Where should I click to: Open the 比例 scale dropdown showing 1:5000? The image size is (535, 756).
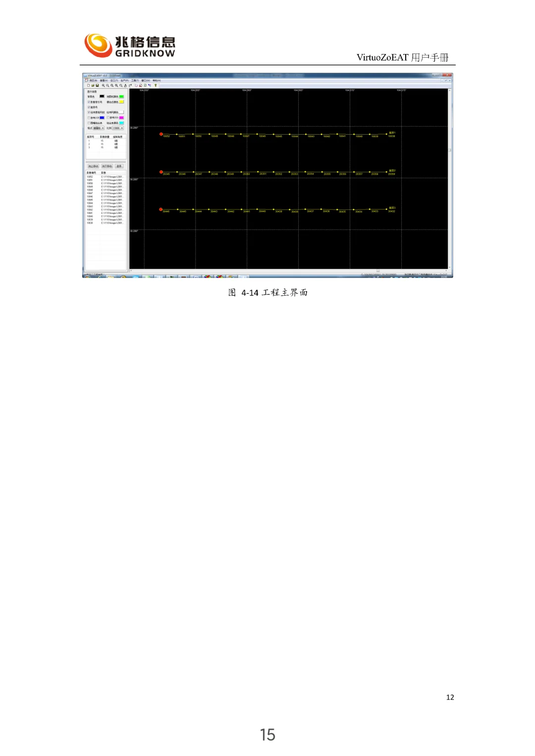tap(118, 128)
